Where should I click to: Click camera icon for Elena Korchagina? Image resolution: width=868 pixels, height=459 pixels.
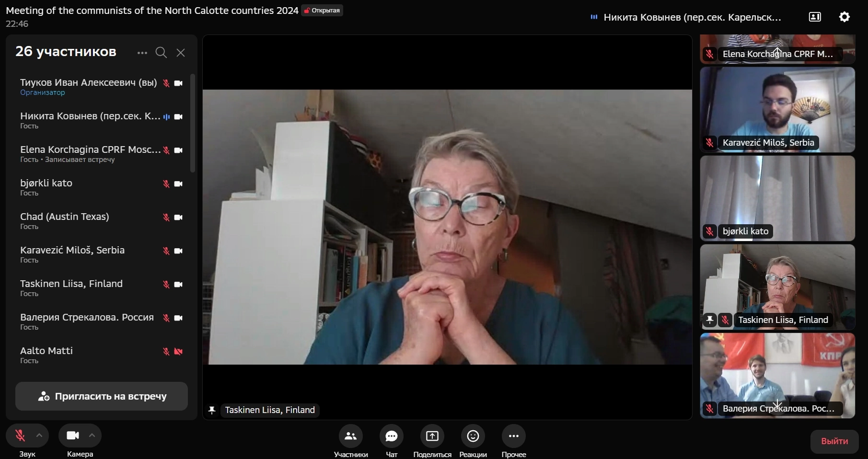[178, 150]
